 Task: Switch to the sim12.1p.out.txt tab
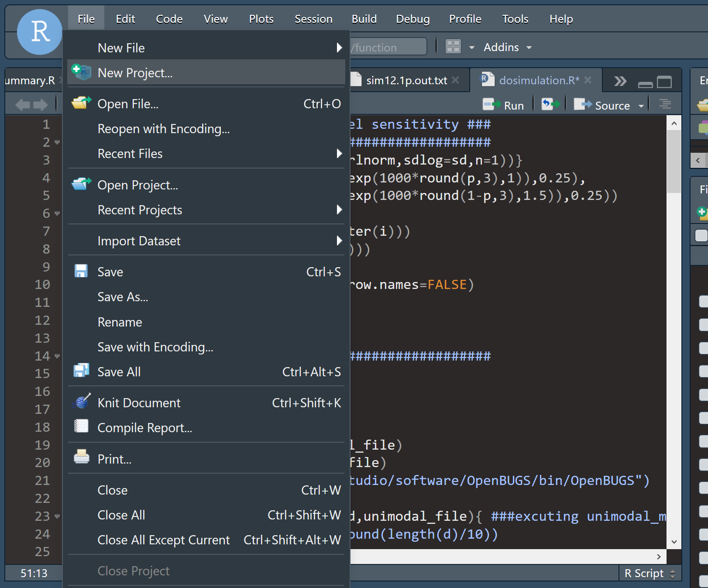pyautogui.click(x=406, y=80)
